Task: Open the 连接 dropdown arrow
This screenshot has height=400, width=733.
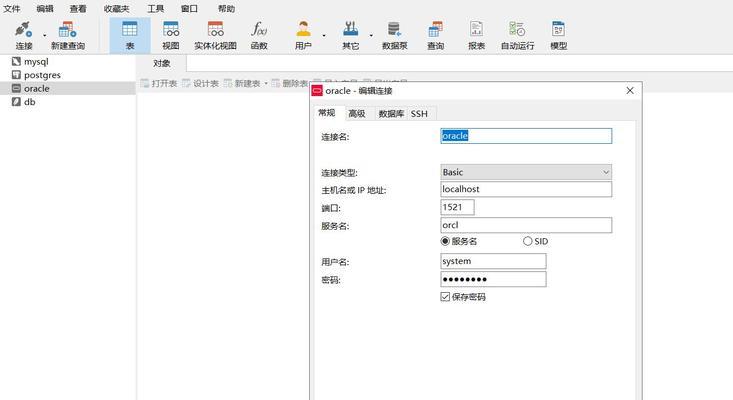Action: pyautogui.click(x=45, y=36)
